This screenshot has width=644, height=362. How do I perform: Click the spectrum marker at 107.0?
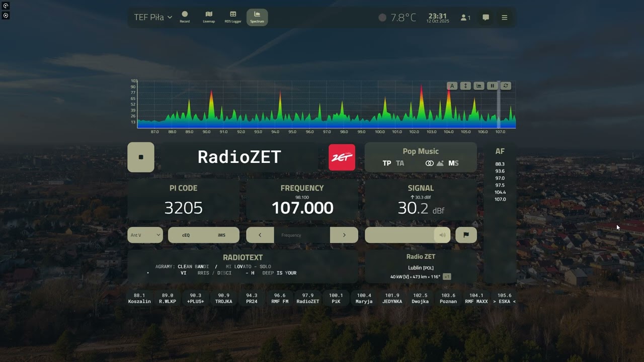tap(499, 104)
